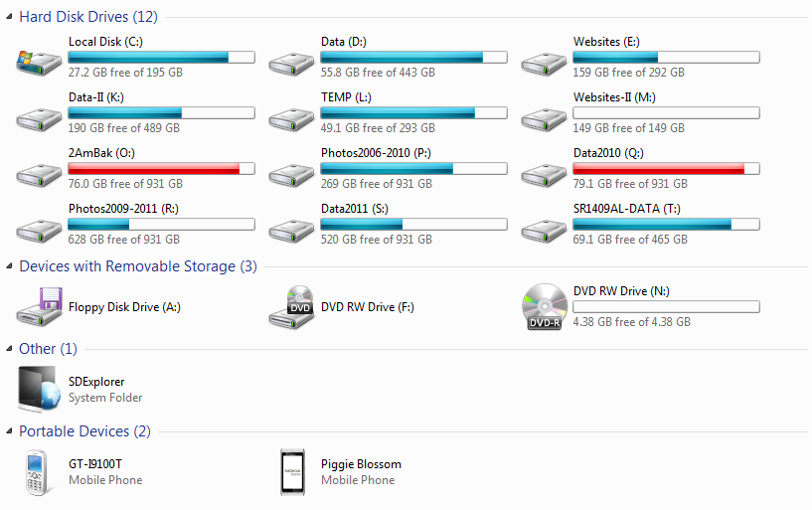812x510 pixels.
Task: Click the Floppy Disk Drive (A:) icon
Action: pyautogui.click(x=39, y=305)
